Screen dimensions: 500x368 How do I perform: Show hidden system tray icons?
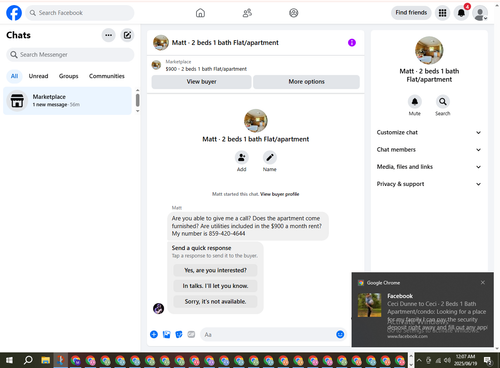(x=419, y=360)
